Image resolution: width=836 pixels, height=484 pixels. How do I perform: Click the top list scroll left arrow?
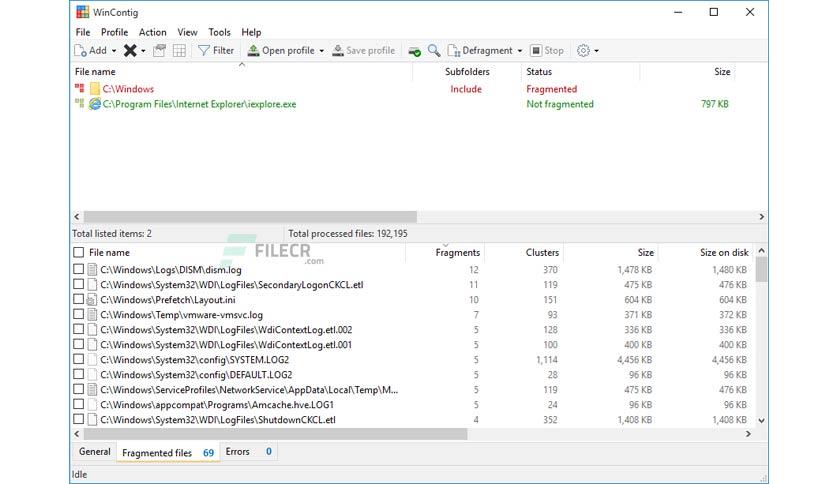[x=77, y=217]
